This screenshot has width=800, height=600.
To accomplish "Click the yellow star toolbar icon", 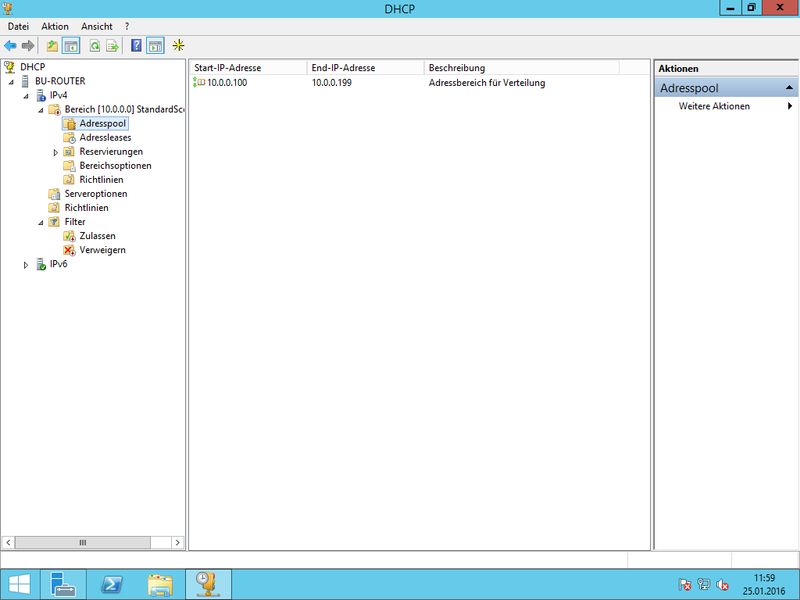I will click(x=179, y=46).
